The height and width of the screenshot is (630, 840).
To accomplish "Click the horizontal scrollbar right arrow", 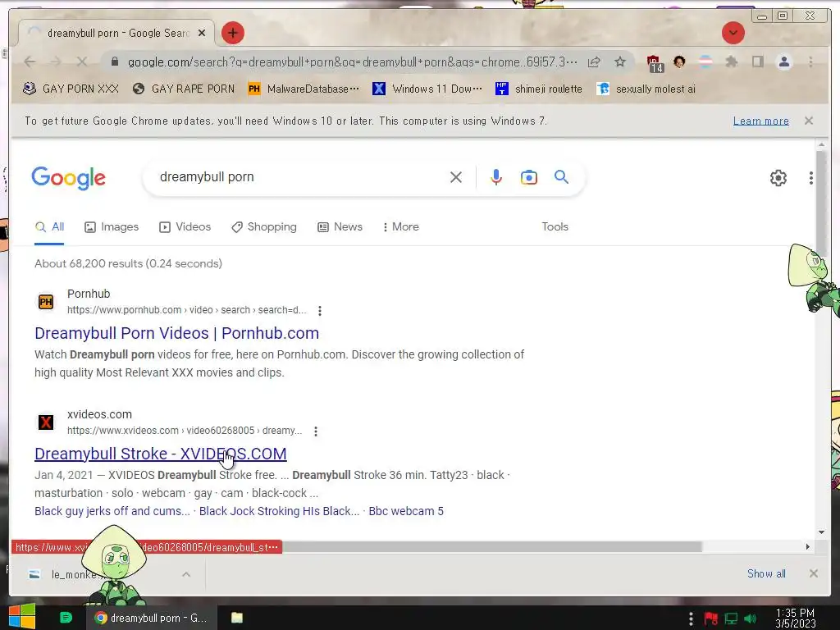I will coord(808,546).
